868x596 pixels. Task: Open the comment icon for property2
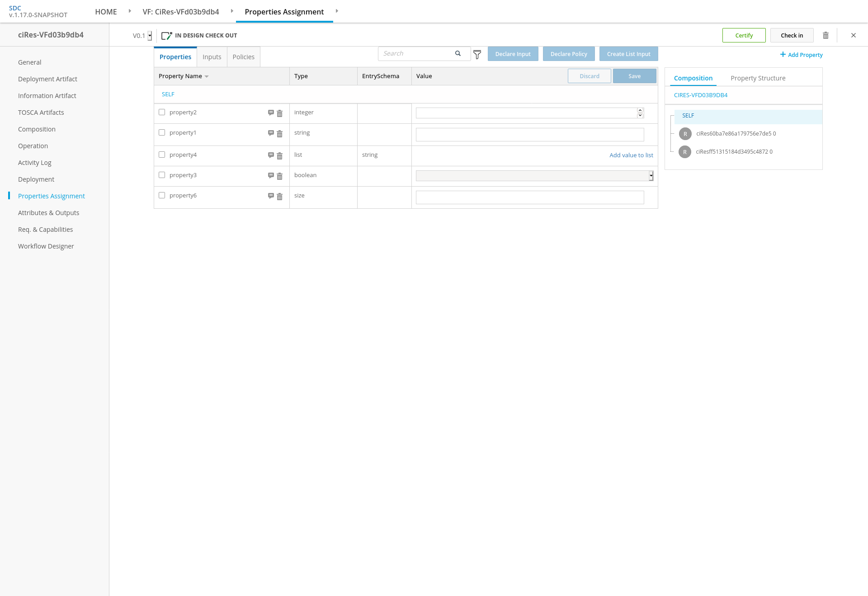tap(271, 113)
